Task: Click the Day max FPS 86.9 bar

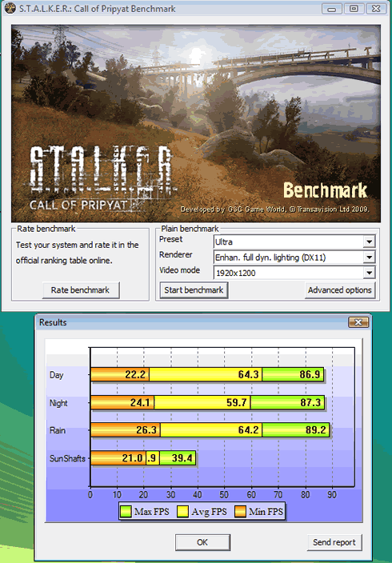Action: click(293, 374)
